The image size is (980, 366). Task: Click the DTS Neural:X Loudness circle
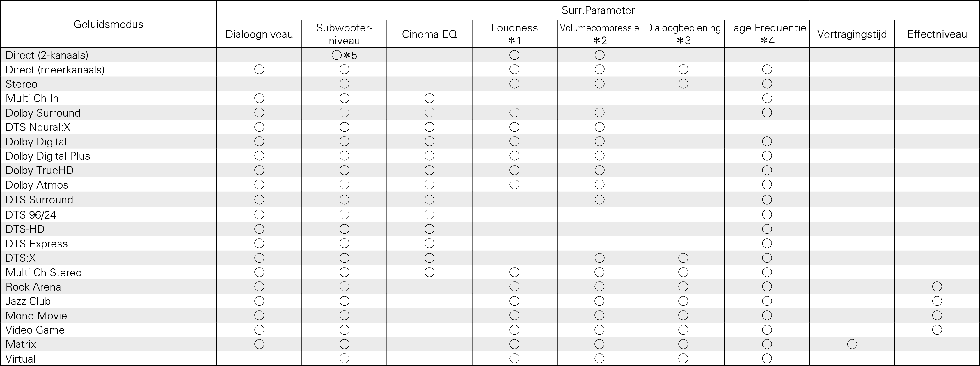pyautogui.click(x=514, y=127)
